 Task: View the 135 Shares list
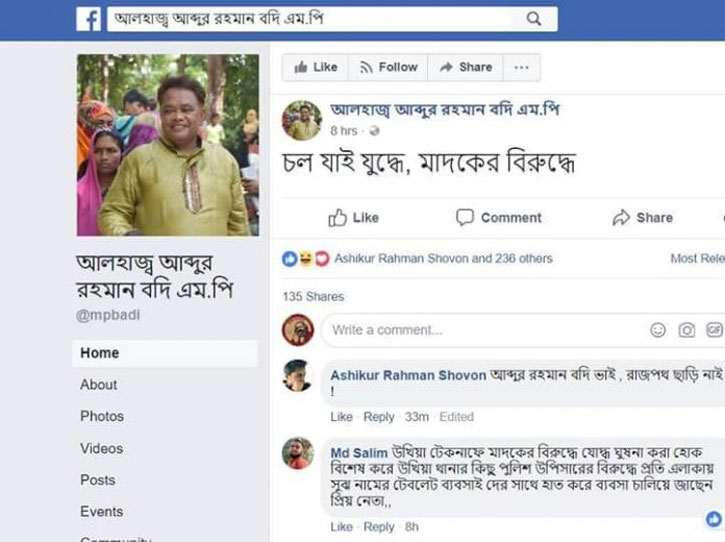(x=313, y=296)
